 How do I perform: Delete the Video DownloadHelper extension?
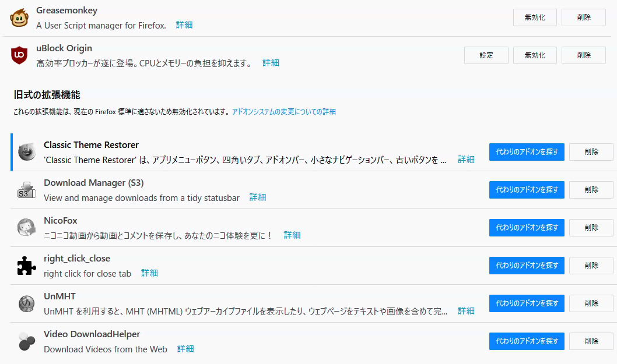pyautogui.click(x=591, y=341)
